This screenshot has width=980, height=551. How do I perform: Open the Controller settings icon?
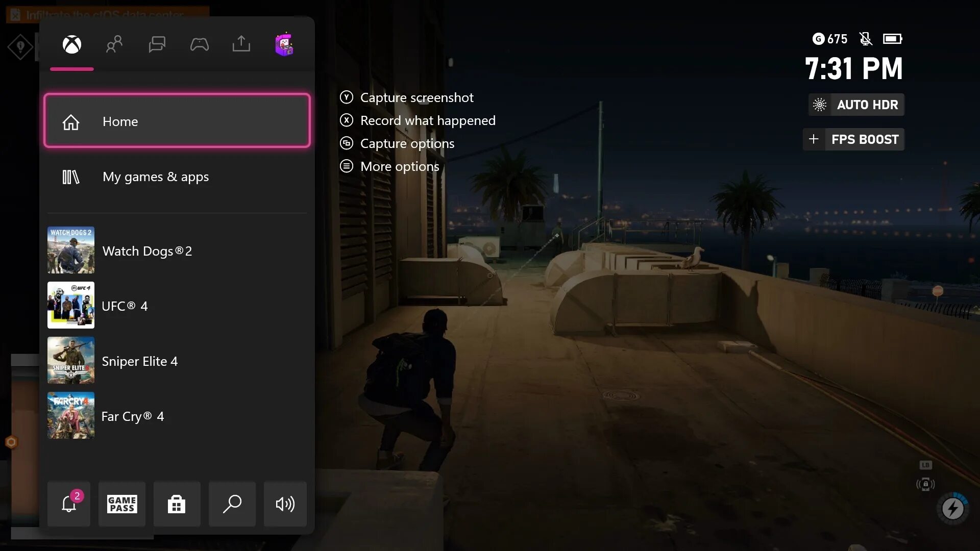coord(199,43)
